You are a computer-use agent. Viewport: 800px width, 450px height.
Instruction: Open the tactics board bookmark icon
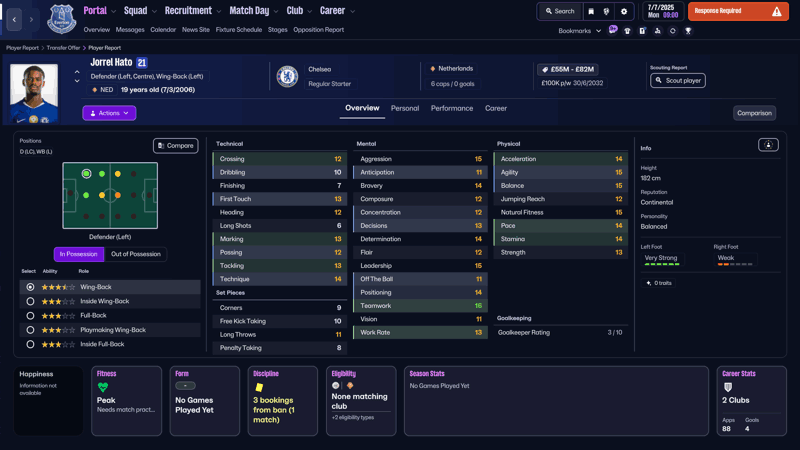tap(642, 31)
